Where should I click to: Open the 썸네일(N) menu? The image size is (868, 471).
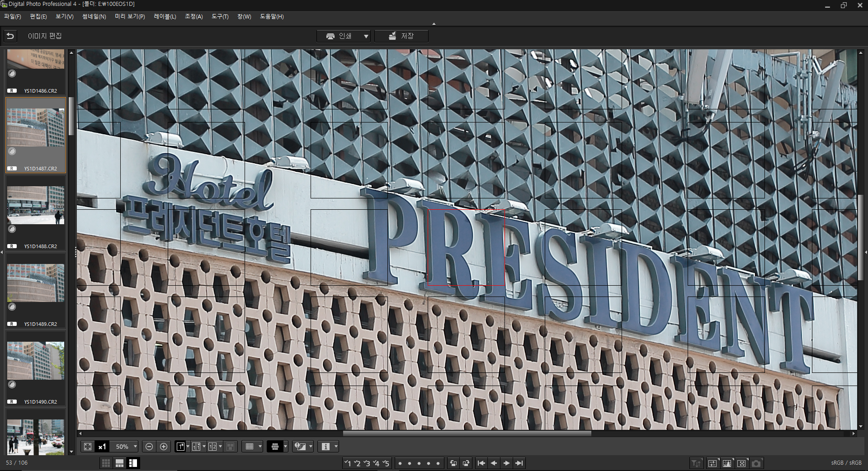point(94,17)
